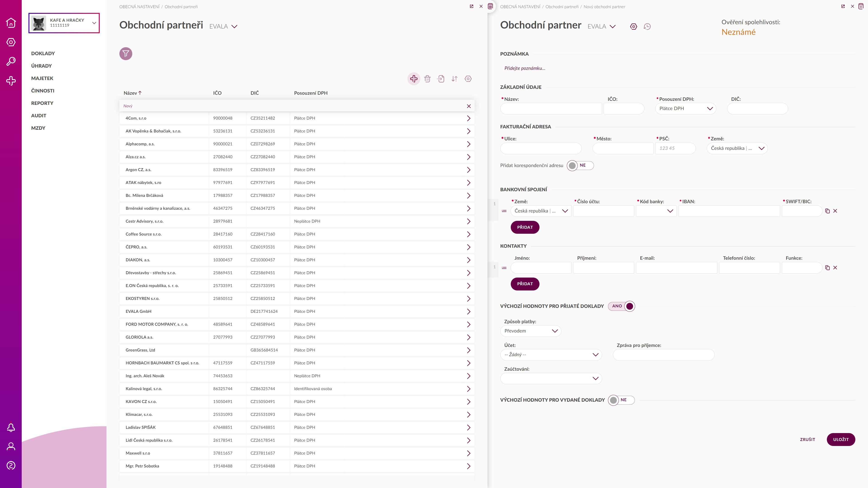Open the help question mark icon
The height and width of the screenshot is (488, 868).
pyautogui.click(x=11, y=466)
